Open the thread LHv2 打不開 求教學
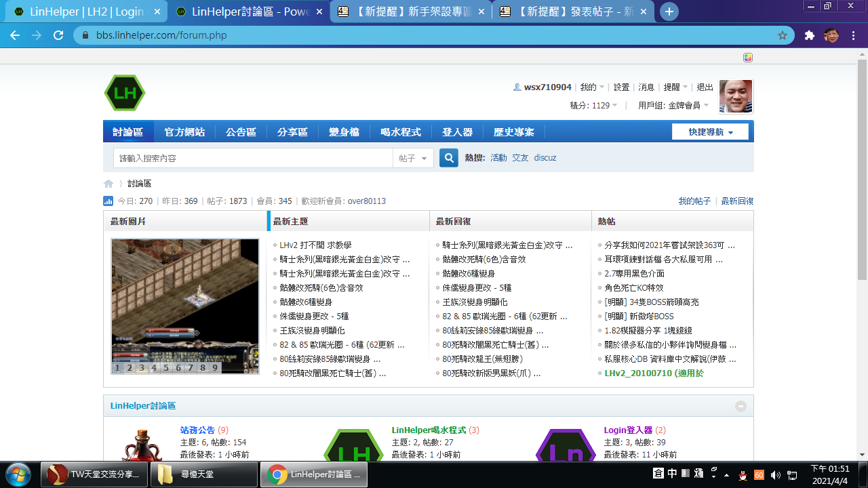Viewport: 868px width, 488px height. pyautogui.click(x=315, y=245)
